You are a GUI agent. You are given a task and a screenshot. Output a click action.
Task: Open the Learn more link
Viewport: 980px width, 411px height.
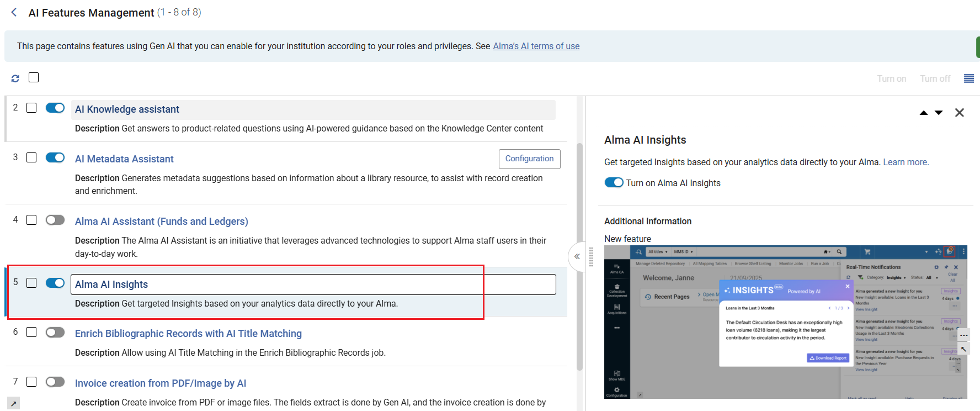(x=906, y=162)
